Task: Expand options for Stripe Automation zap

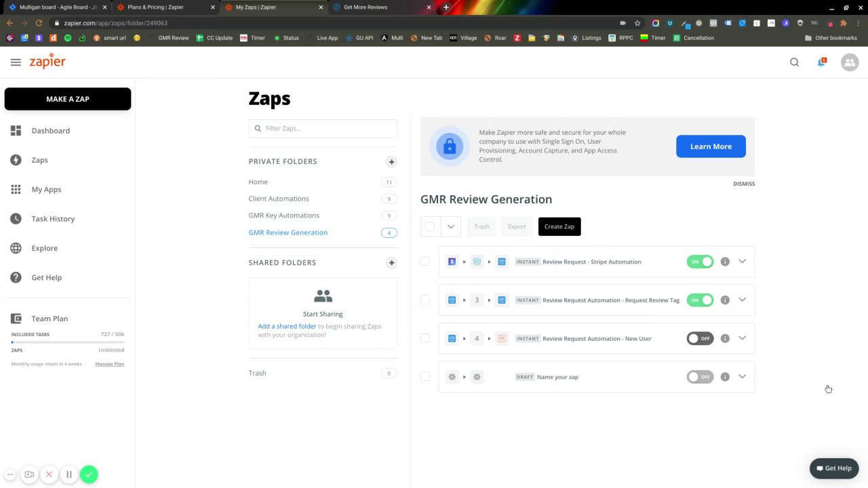Action: (x=742, y=262)
